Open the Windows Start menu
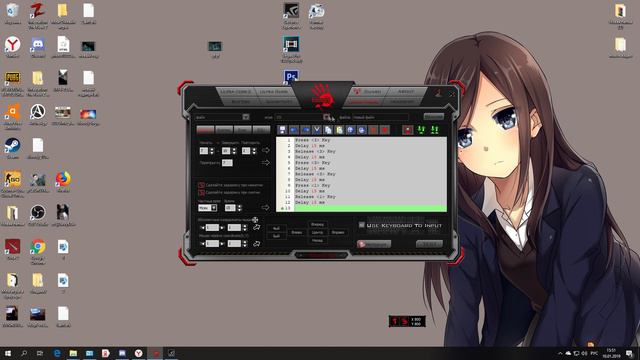 8,353
